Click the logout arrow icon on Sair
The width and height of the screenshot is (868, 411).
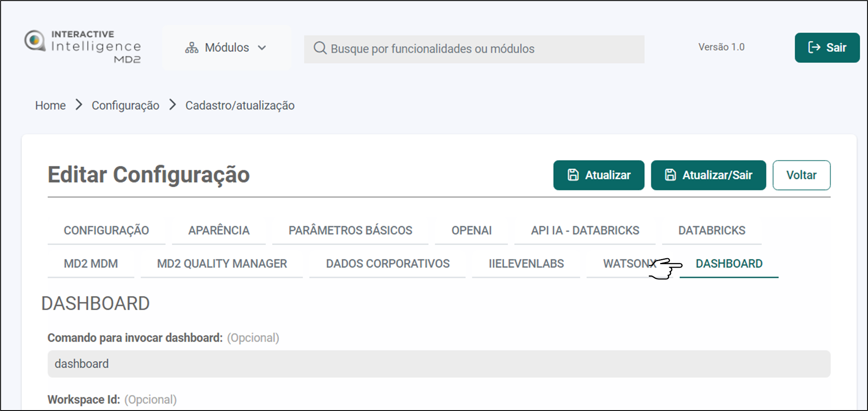coord(814,48)
